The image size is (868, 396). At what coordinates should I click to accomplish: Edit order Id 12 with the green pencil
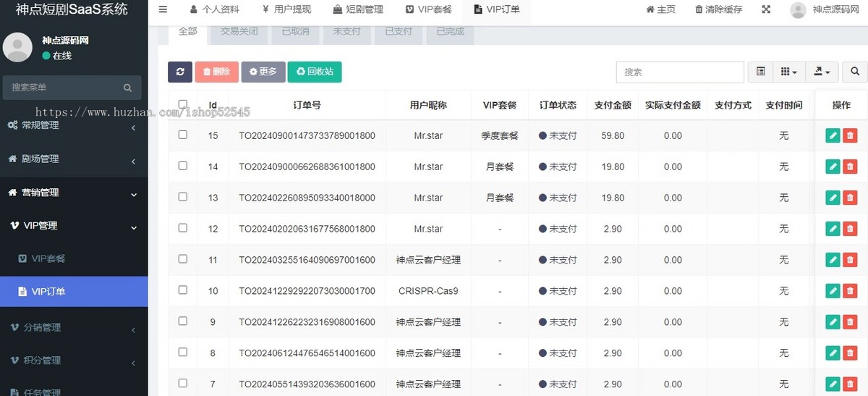click(833, 229)
